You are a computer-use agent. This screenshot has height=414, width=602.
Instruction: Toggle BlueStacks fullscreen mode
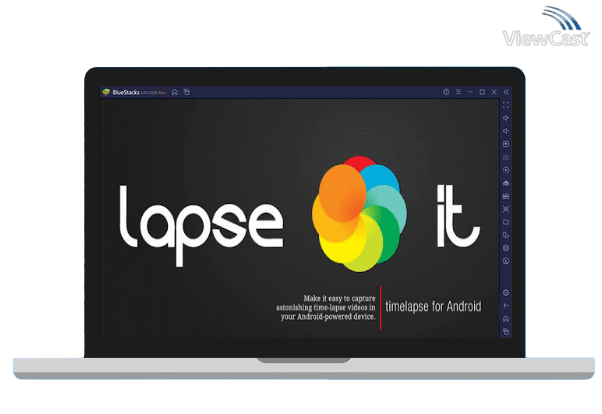[x=506, y=105]
